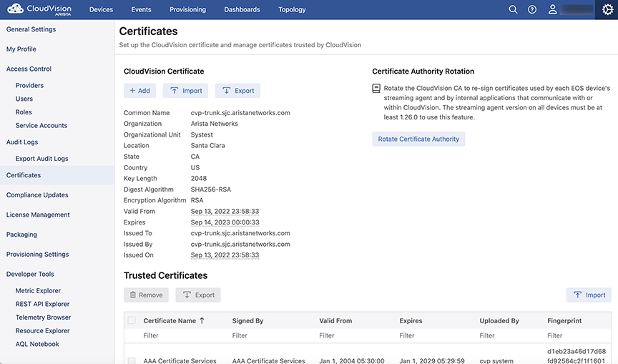Import a CloudVision certificate
Screen dimensions: 618x364
pyautogui.click(x=186, y=91)
